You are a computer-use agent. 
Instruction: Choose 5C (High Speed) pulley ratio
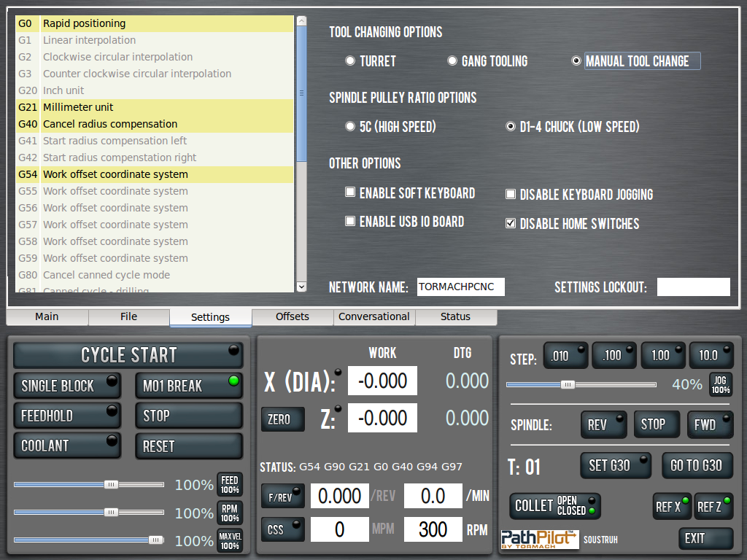(350, 127)
